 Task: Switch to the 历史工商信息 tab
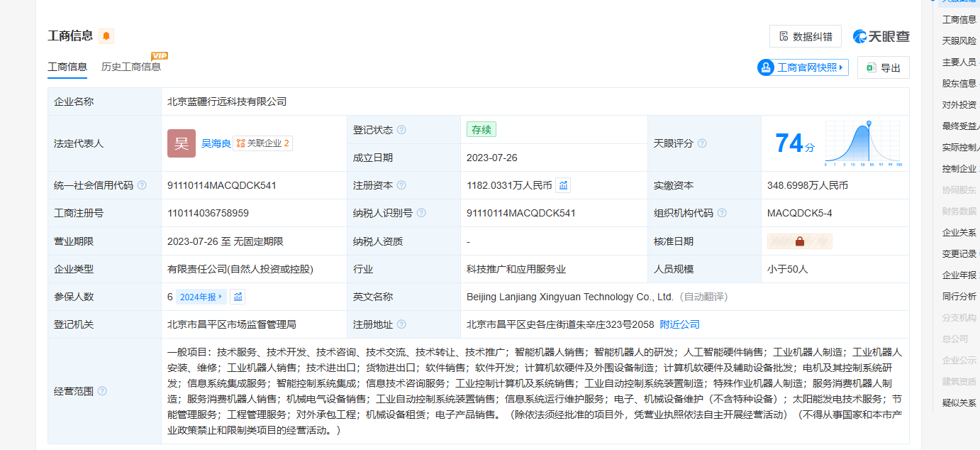click(131, 67)
